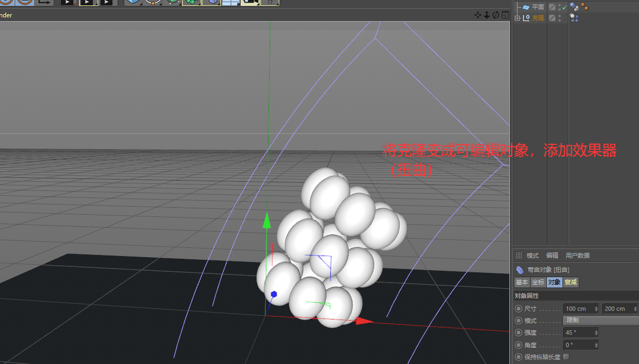Image resolution: width=639 pixels, height=364 pixels.
Task: Open the 模式 menu in attribute manager
Action: coord(532,256)
